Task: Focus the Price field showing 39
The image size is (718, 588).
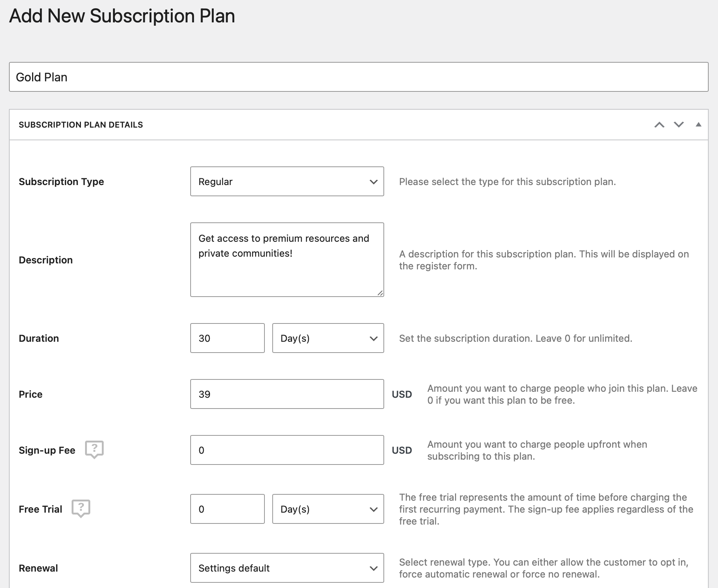Action: point(287,394)
